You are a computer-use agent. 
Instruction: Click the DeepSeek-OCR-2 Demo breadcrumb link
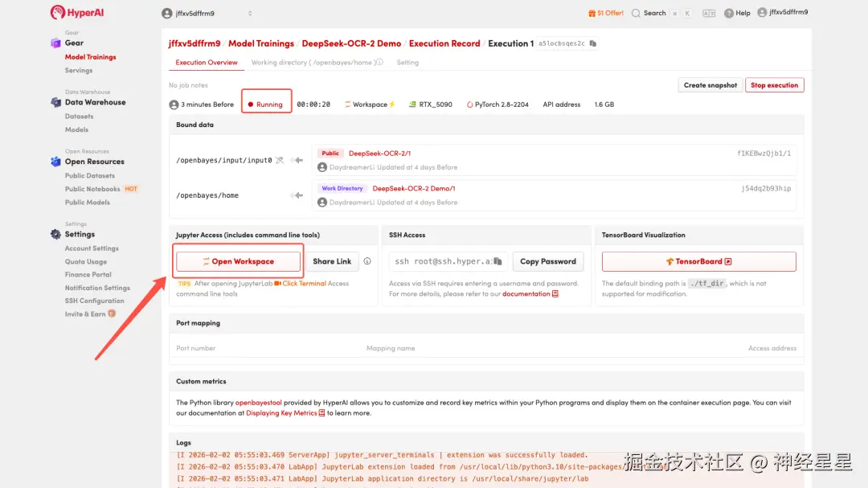coord(351,43)
